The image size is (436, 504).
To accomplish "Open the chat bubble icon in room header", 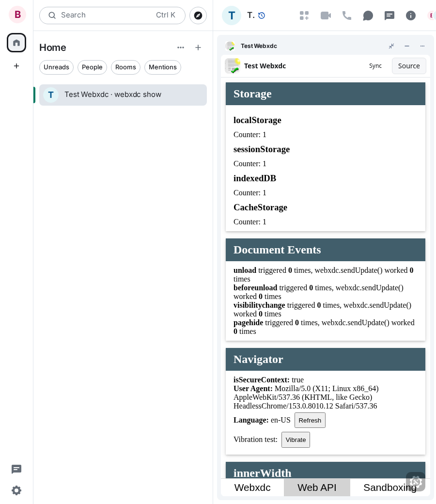I will point(368,16).
